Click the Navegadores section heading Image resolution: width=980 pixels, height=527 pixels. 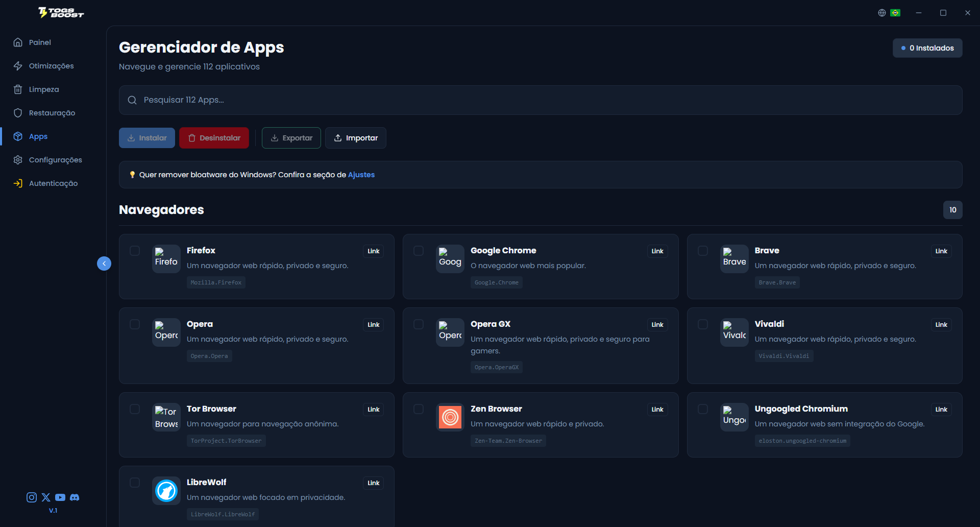click(x=161, y=210)
